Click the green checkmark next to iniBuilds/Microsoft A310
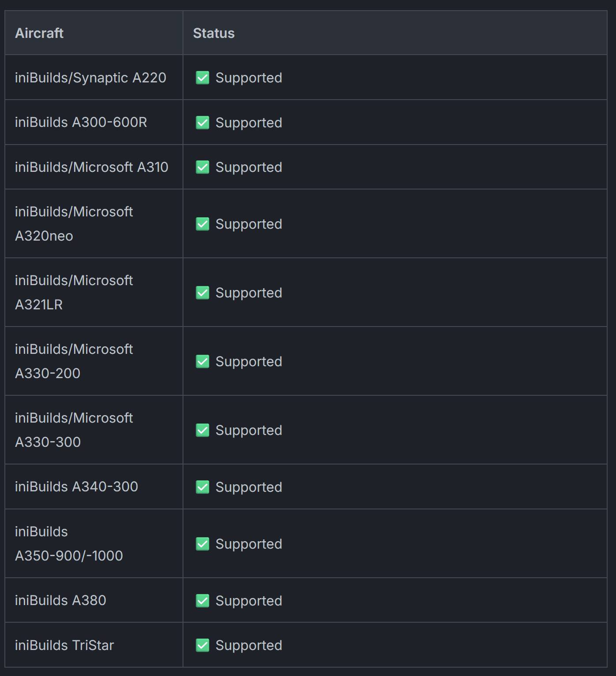This screenshot has width=616, height=676. (x=202, y=167)
